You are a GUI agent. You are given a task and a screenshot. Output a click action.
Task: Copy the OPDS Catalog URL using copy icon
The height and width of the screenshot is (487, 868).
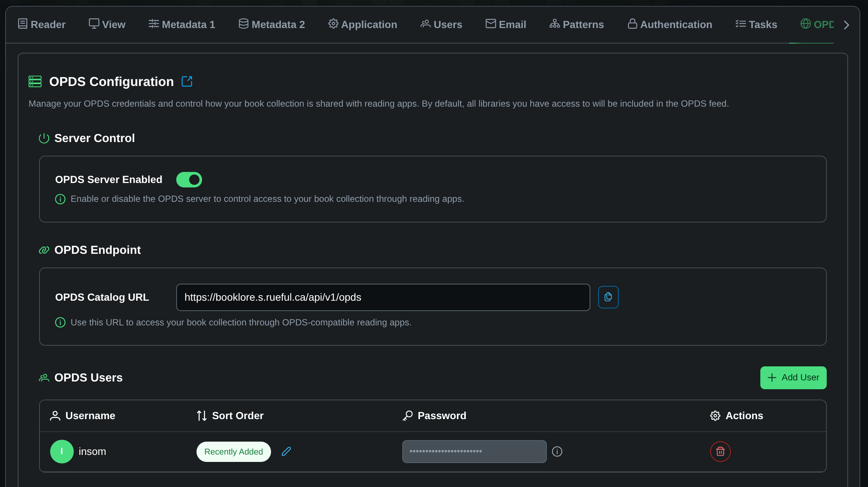click(608, 297)
